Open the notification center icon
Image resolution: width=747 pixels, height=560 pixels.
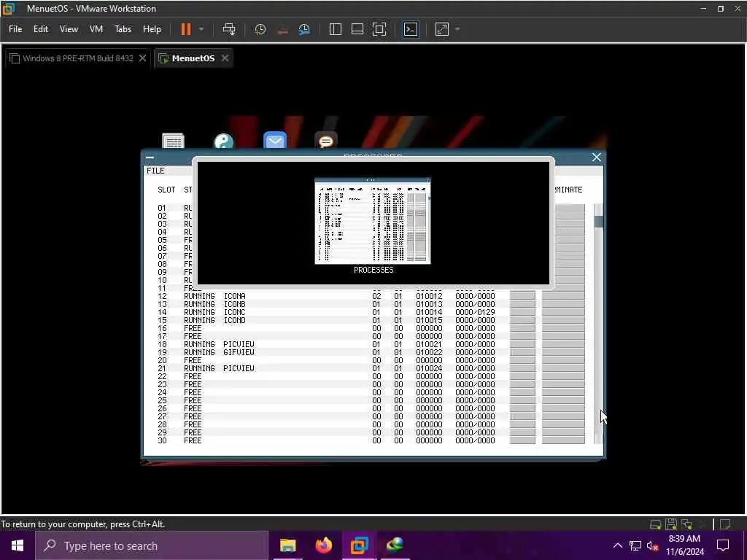[x=723, y=545]
